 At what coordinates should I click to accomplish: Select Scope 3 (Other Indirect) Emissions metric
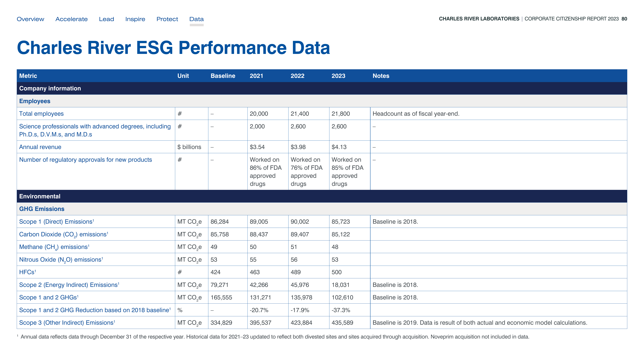coord(67,323)
